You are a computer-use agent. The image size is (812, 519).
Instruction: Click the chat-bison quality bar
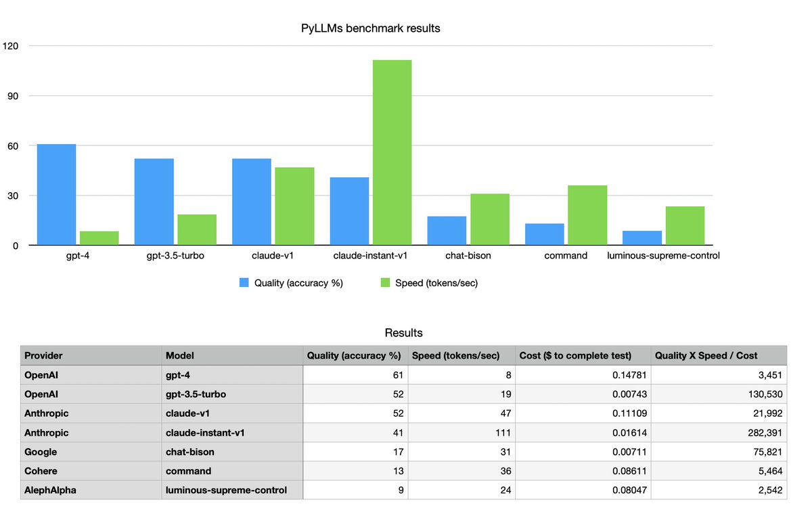click(x=447, y=230)
